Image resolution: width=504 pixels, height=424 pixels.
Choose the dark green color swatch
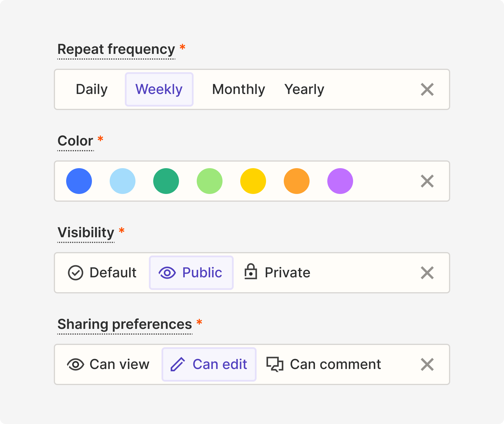click(x=166, y=181)
